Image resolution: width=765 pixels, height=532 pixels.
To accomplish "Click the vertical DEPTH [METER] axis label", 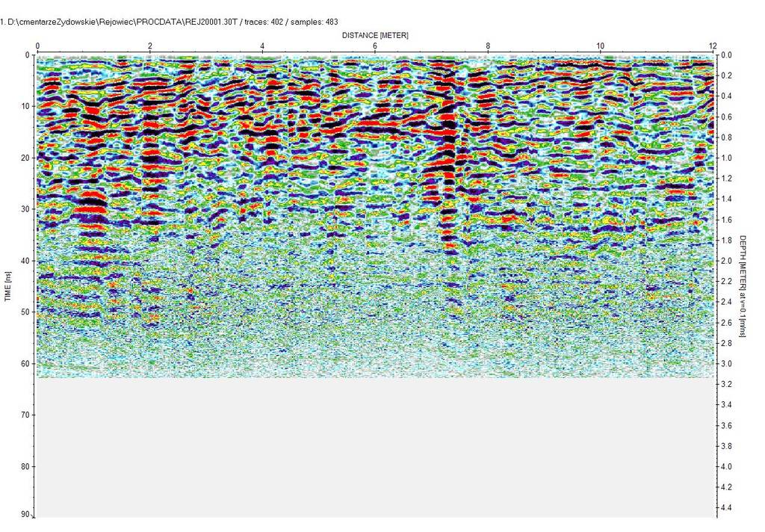I will [743, 285].
